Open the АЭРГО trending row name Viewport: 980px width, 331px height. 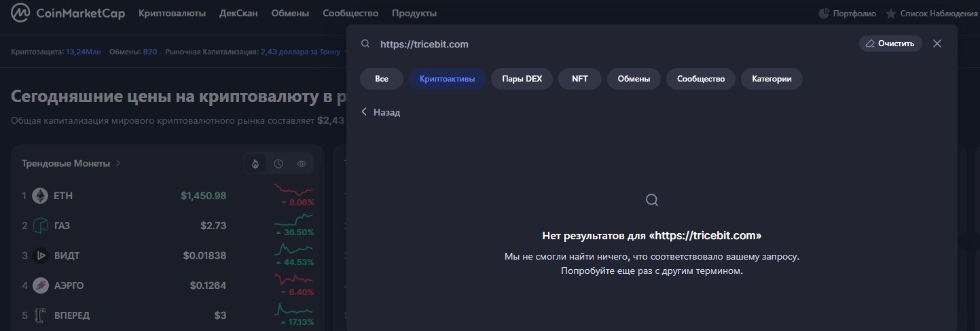coord(69,285)
